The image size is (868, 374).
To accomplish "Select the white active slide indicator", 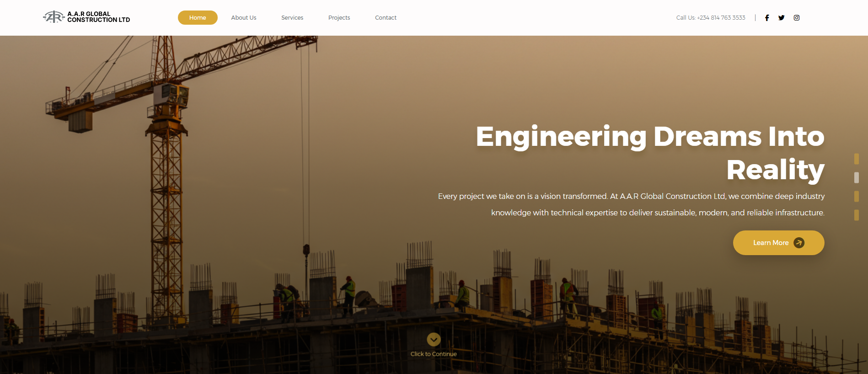I will pyautogui.click(x=857, y=177).
